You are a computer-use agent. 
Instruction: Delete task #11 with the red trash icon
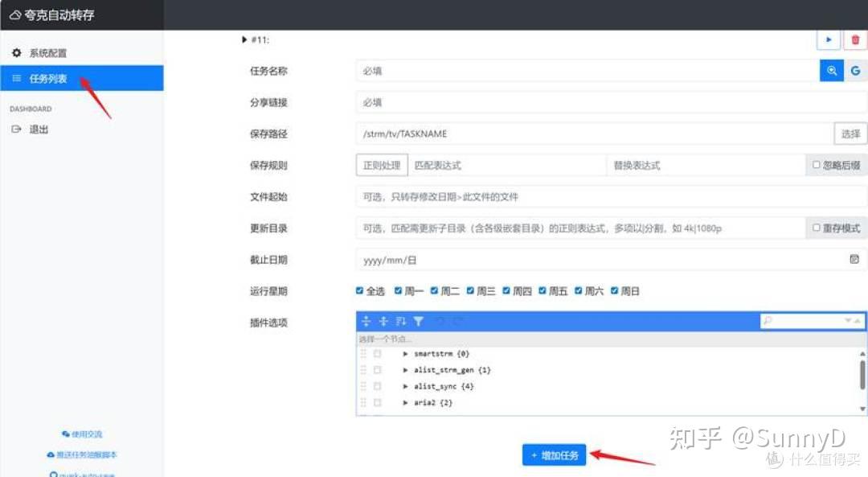point(854,39)
